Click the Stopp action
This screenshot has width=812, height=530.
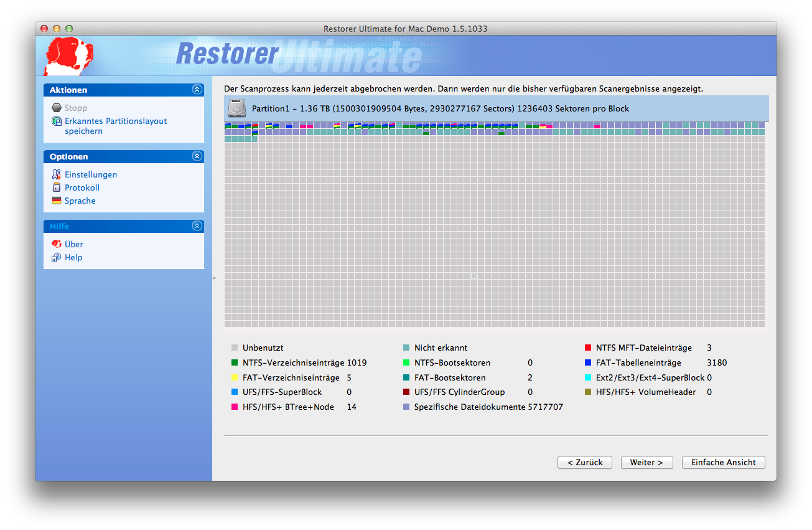[x=76, y=108]
